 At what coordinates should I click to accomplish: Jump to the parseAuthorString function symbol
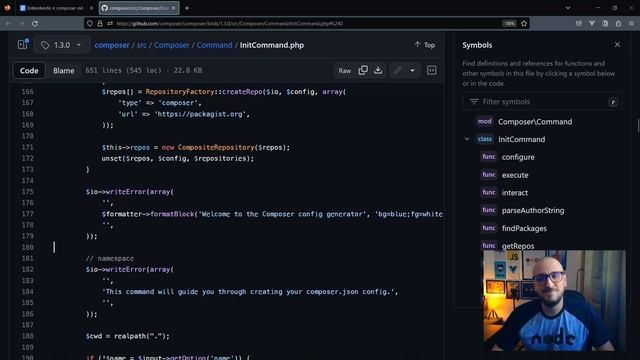pos(533,211)
